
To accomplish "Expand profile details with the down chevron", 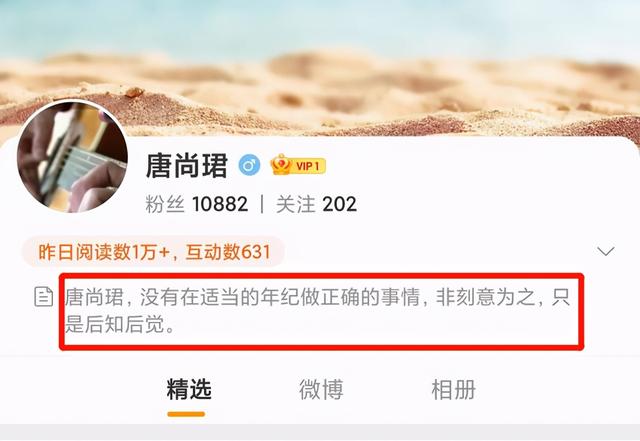I will (605, 251).
